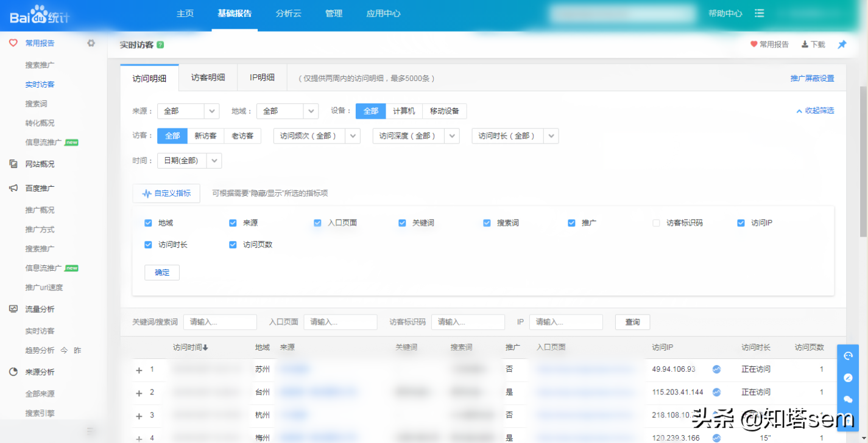Open the 访问频次 dropdown
The height and width of the screenshot is (443, 868).
coord(317,136)
